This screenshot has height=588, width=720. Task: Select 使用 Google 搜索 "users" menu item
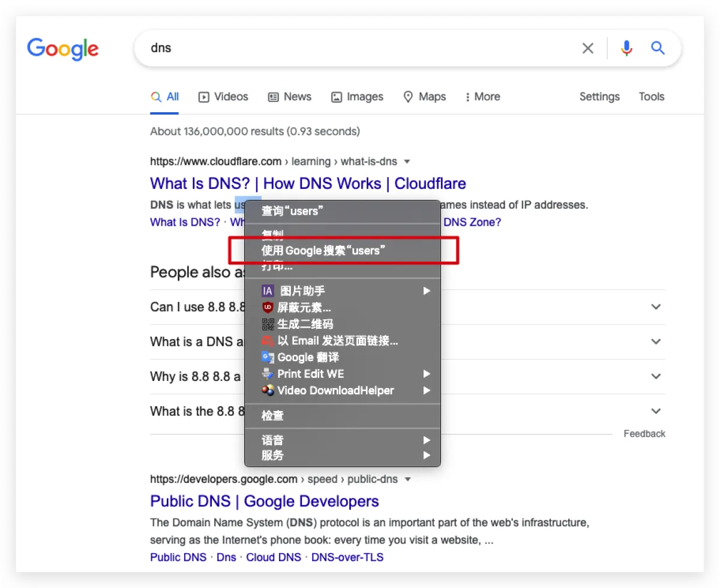click(323, 251)
